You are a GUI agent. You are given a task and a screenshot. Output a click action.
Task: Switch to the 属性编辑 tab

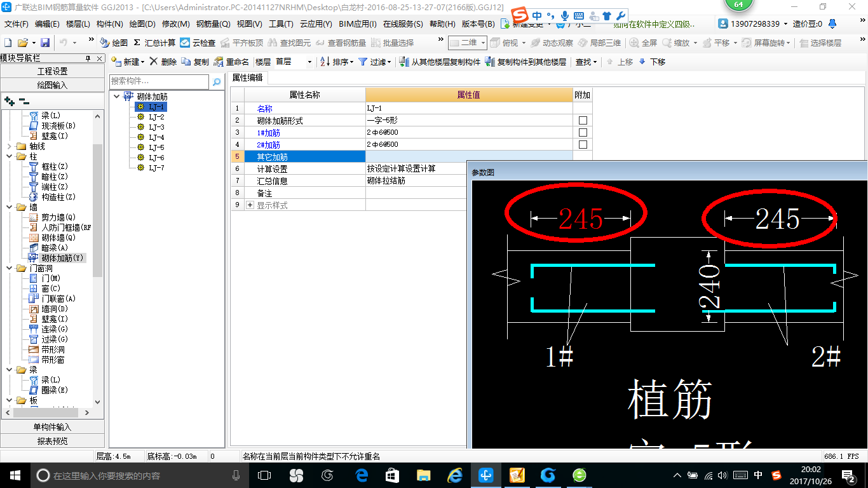point(248,78)
